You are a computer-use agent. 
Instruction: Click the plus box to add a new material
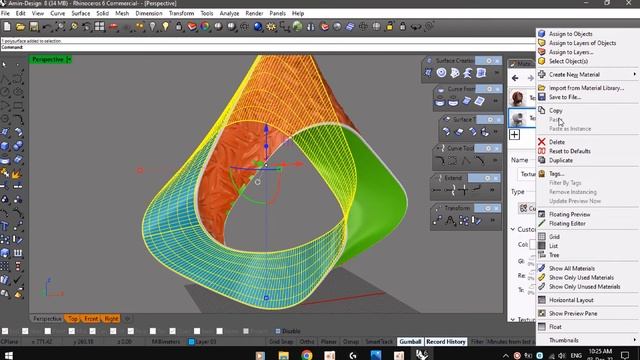click(514, 134)
